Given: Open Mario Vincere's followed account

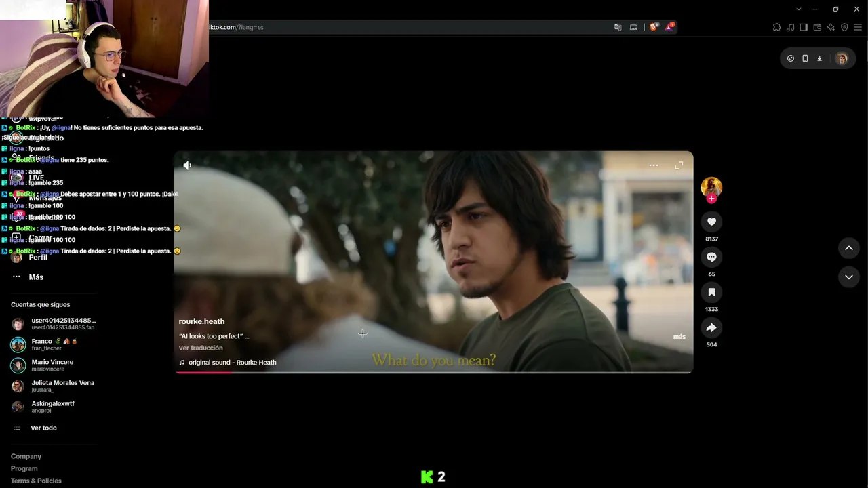Looking at the screenshot, I should tap(53, 365).
